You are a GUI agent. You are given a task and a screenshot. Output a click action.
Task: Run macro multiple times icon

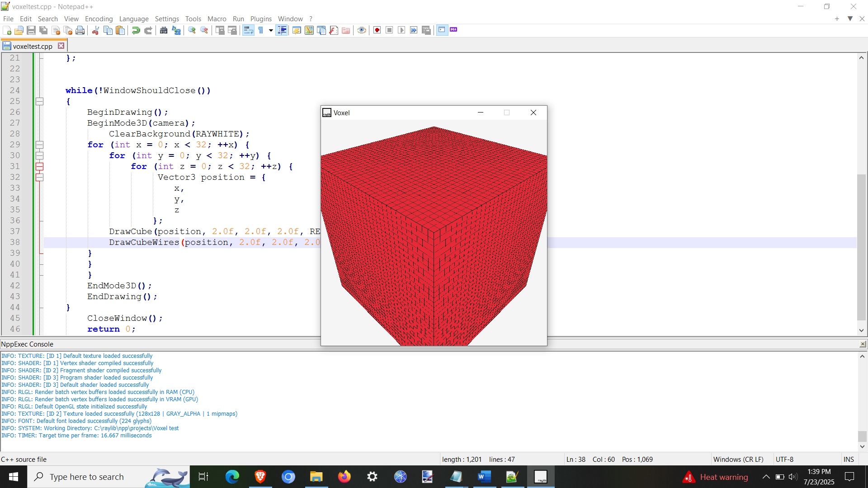click(414, 30)
